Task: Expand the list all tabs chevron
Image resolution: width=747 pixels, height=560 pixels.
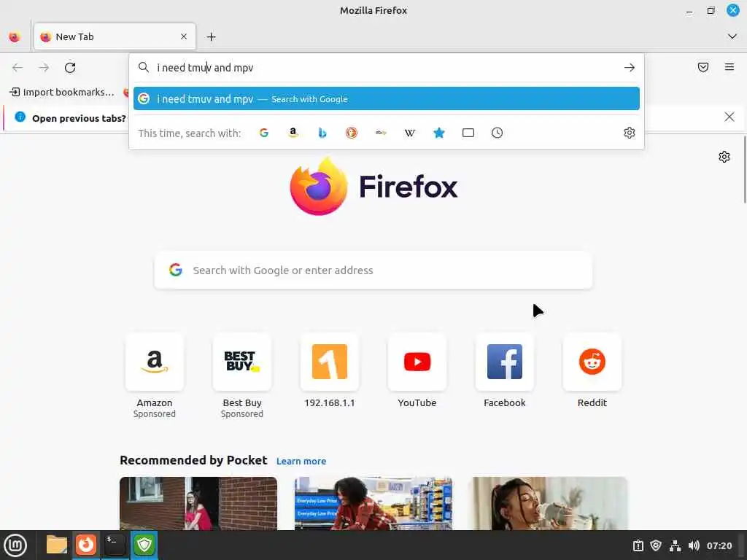Action: point(732,36)
